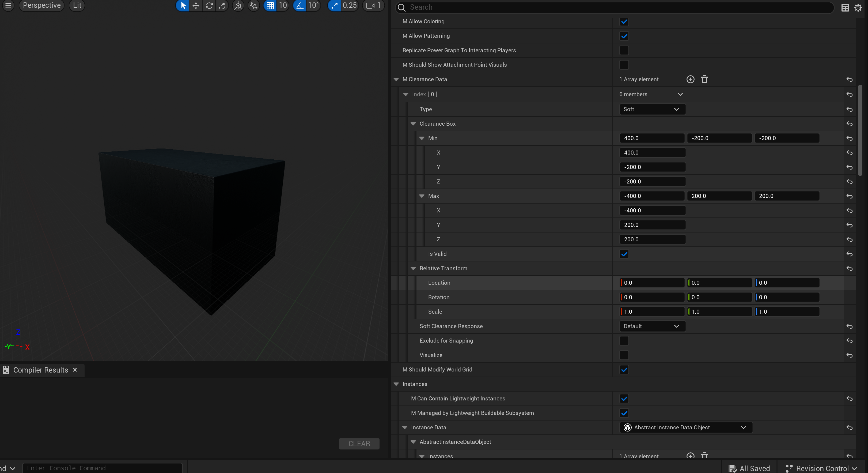
Task: Select the translate (move) gizmo tool
Action: pyautogui.click(x=196, y=6)
